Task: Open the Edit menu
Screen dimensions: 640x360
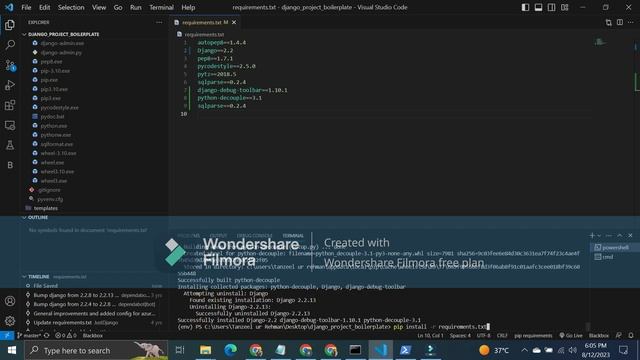Action: (x=44, y=7)
